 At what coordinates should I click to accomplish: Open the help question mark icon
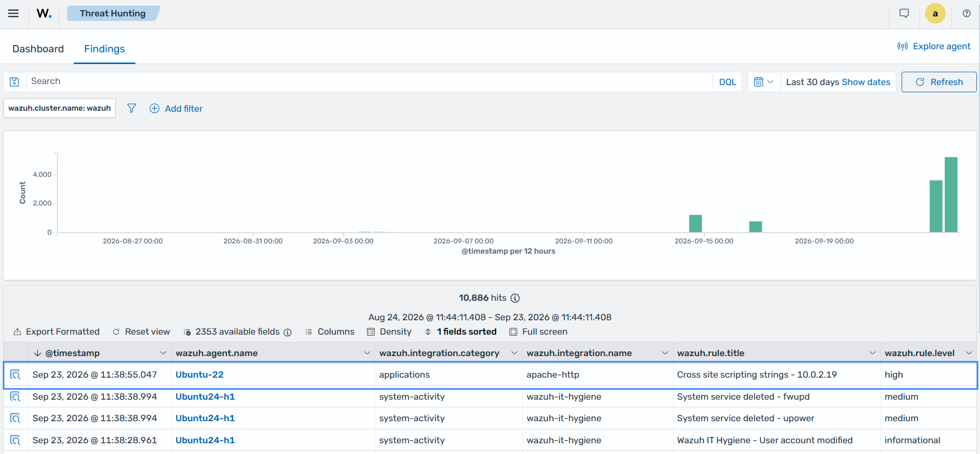[966, 14]
